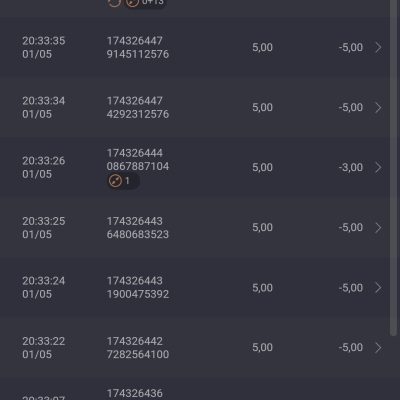This screenshot has width=400, height=400.
Task: Open details arrow for 20:33:35 round
Action: [378, 47]
